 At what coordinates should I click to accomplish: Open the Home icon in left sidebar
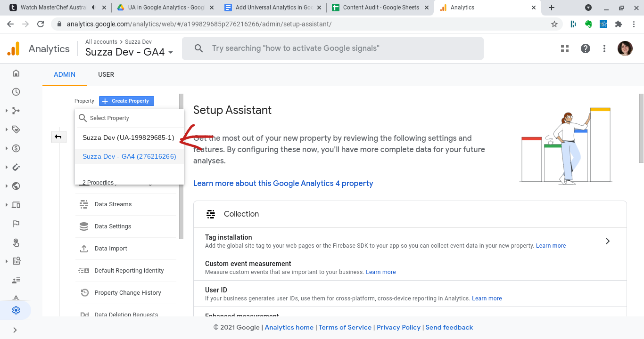pyautogui.click(x=16, y=73)
